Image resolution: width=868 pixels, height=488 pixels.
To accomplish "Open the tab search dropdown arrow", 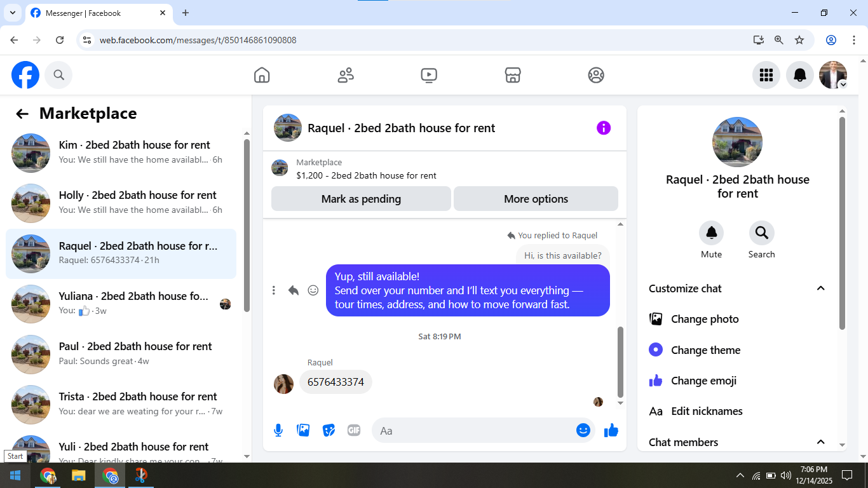I will point(12,13).
